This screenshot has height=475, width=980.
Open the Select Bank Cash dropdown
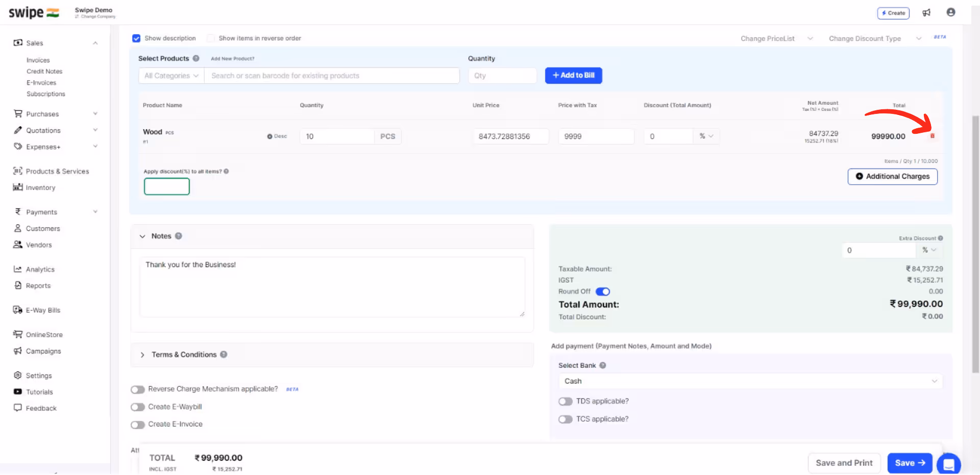tap(750, 381)
